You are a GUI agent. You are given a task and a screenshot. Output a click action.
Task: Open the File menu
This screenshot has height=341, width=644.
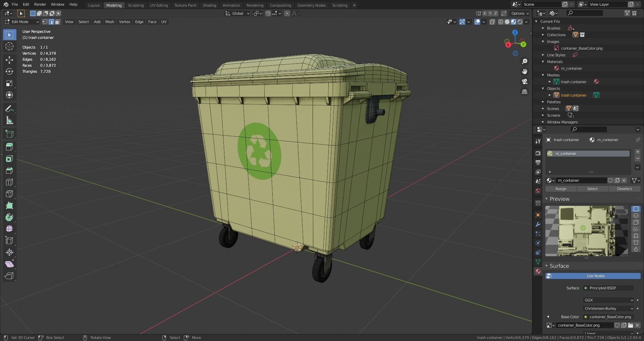click(15, 4)
